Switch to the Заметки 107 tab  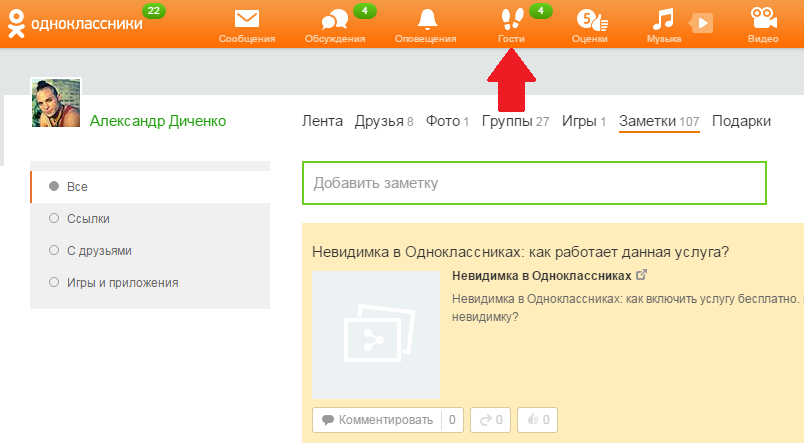pyautogui.click(x=659, y=121)
